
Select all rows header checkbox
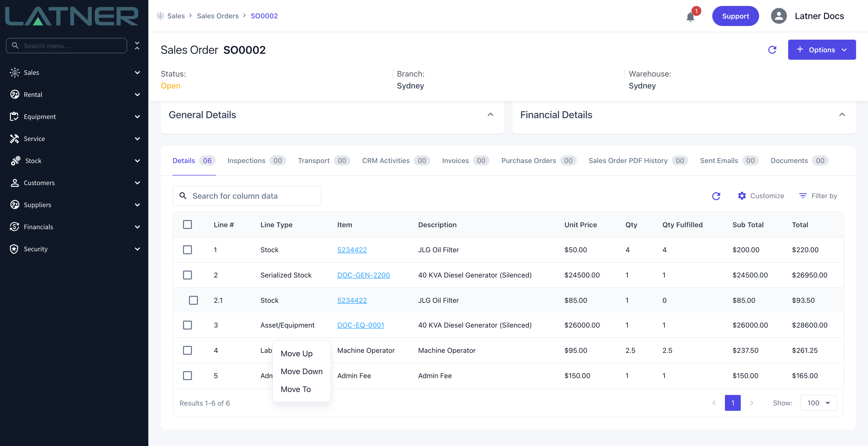pyautogui.click(x=187, y=224)
